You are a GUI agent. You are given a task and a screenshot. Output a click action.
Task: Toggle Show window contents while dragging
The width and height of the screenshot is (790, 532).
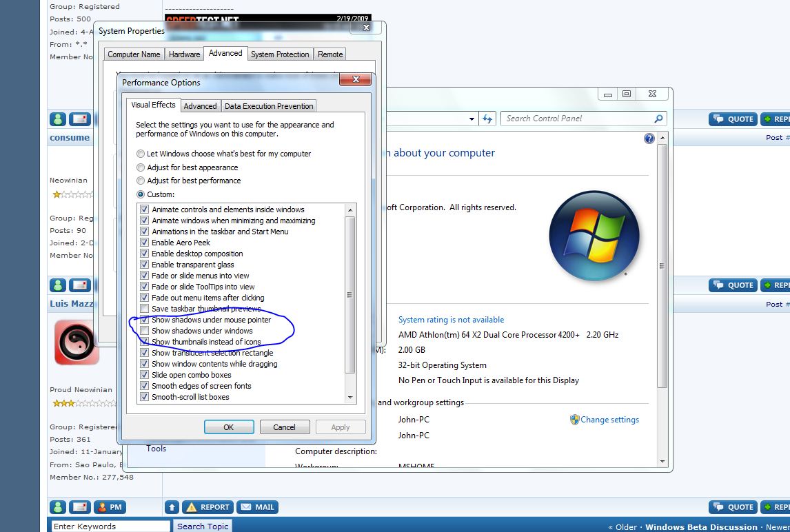tap(144, 364)
